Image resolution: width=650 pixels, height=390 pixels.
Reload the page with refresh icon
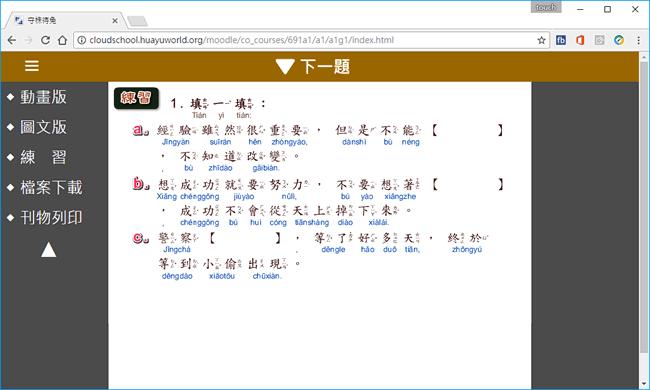[x=45, y=40]
